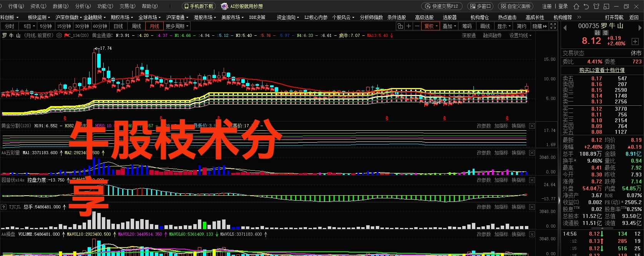Viewport: 644px width, 256px height.
Task: Click 加指标 in 囤潜伏 panel
Action: pyautogui.click(x=501, y=180)
